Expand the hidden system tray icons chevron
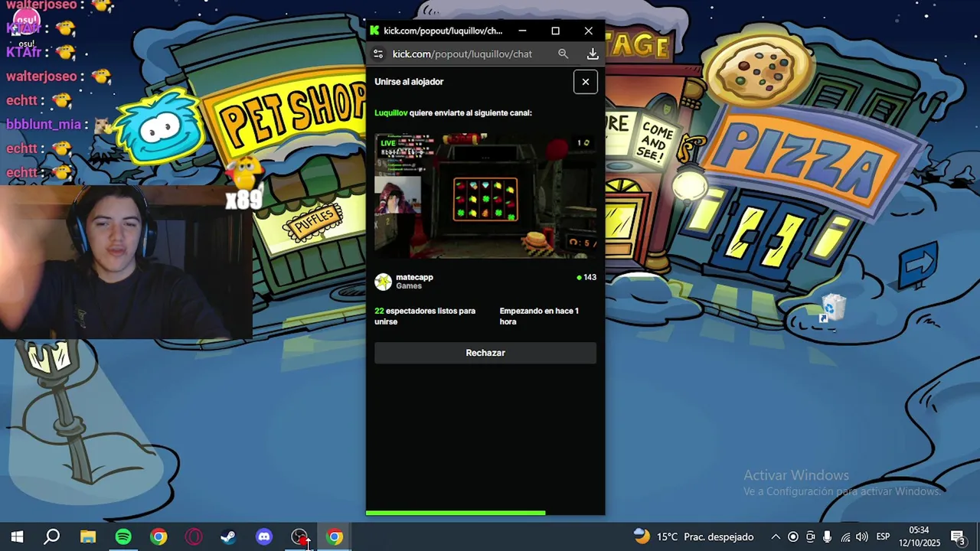Screen dimensions: 980x551 coord(776,536)
